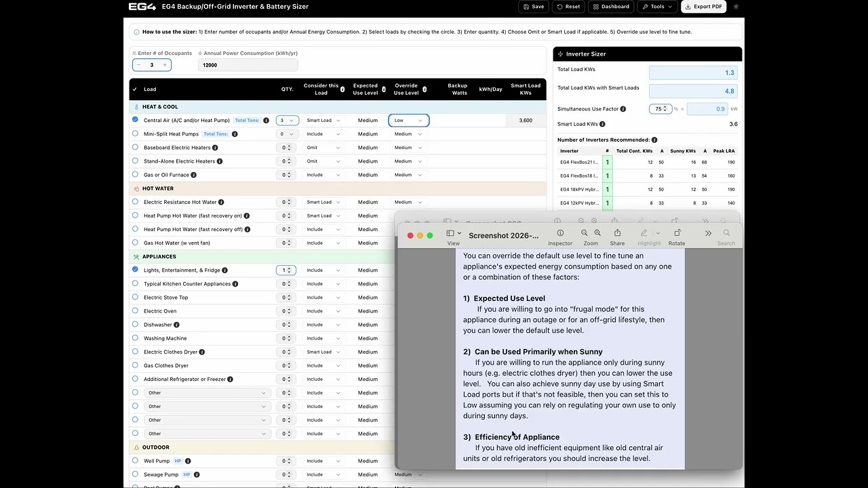Click info icon for Heat Pump fast recovery on
The width and height of the screenshot is (868, 488).
tap(246, 216)
